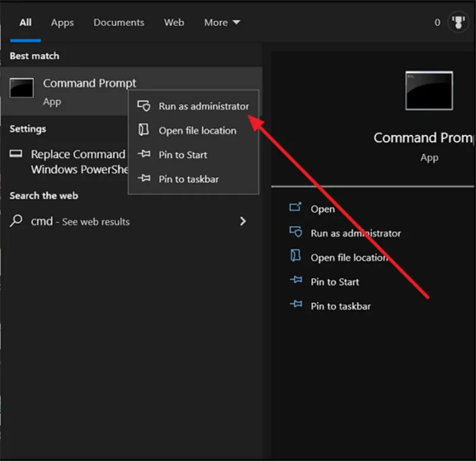This screenshot has width=476, height=461.
Task: Click file icon beside context menu Open file location
Action: [x=143, y=130]
